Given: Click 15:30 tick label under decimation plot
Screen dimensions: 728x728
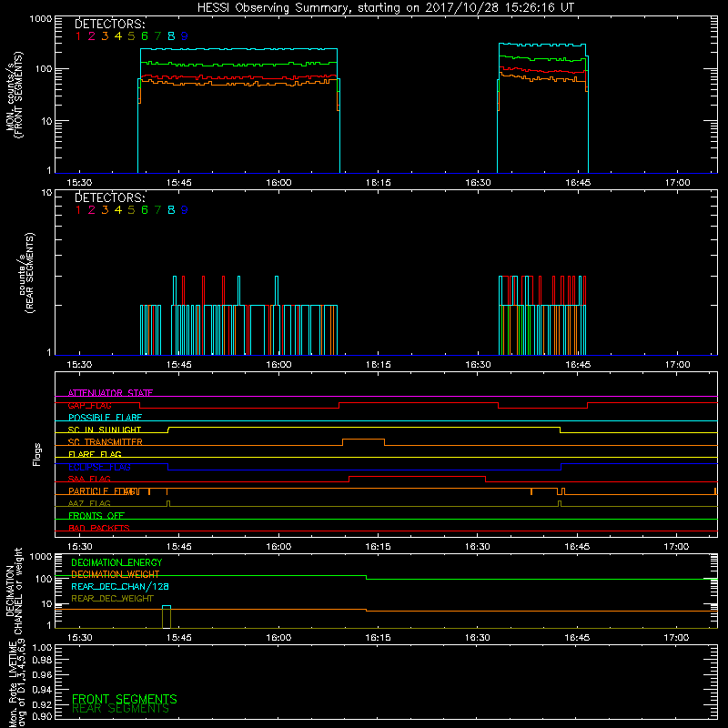Looking at the screenshot, I should click(79, 638).
